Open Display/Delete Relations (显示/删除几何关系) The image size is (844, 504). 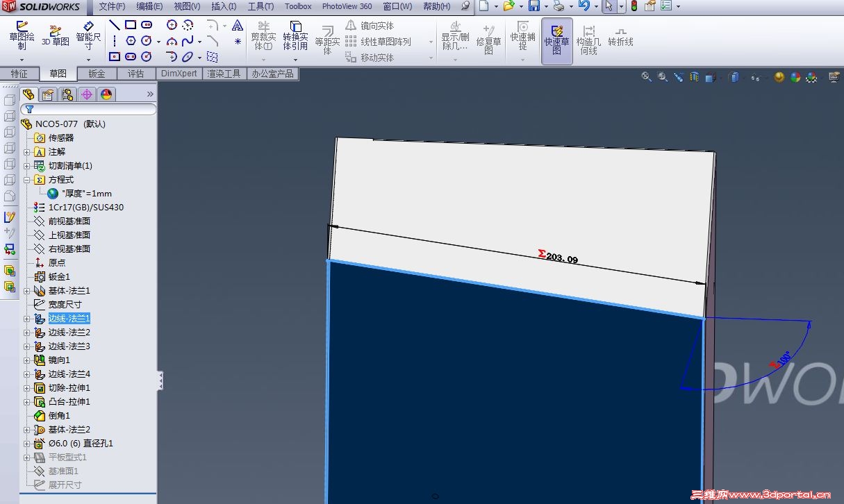pyautogui.click(x=455, y=35)
